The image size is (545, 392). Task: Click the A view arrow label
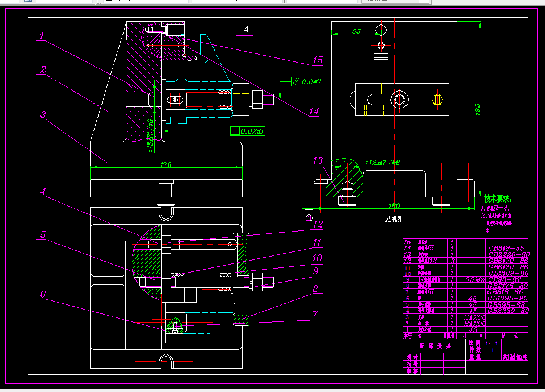click(x=245, y=30)
